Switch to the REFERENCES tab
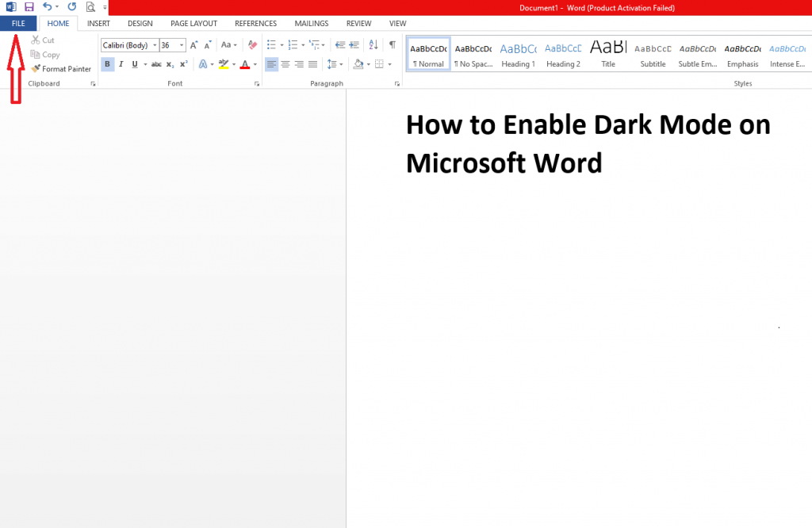 pos(255,23)
